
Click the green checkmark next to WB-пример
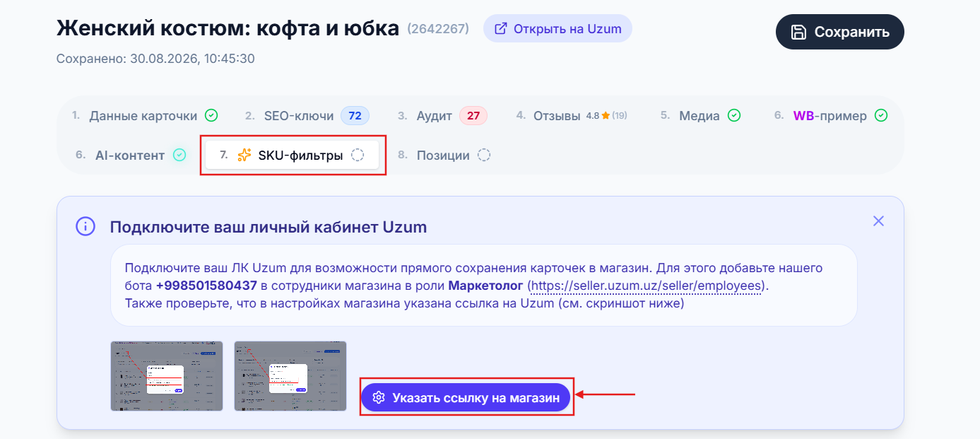pyautogui.click(x=881, y=115)
